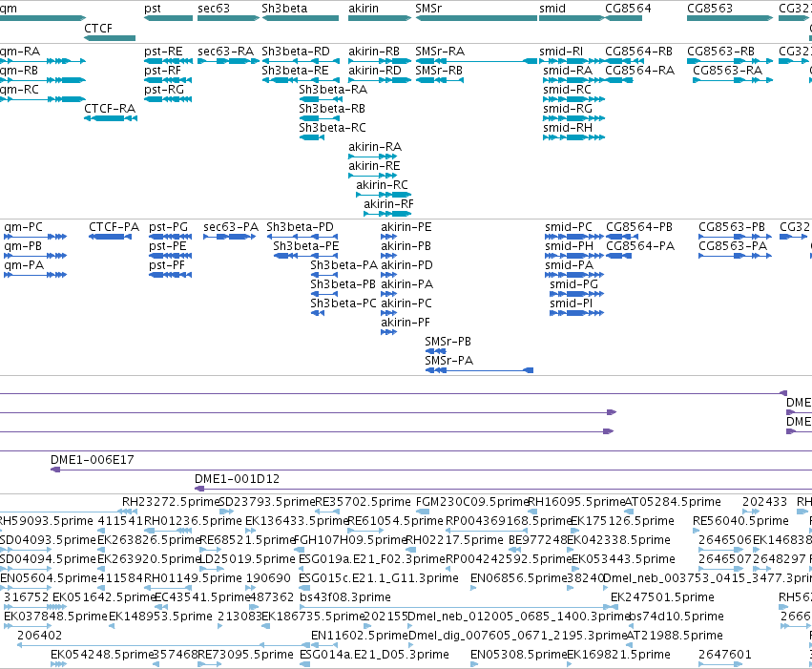Click the SMSr-PB protein feature

pos(435,351)
